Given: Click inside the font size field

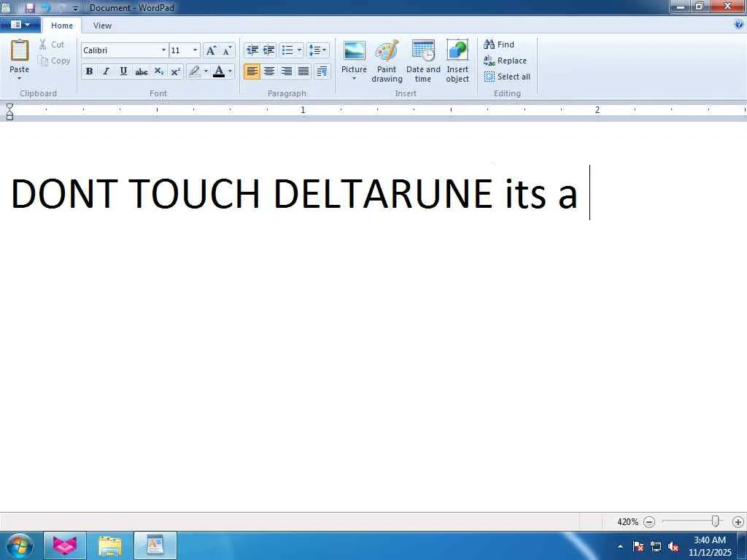Looking at the screenshot, I should pyautogui.click(x=180, y=50).
